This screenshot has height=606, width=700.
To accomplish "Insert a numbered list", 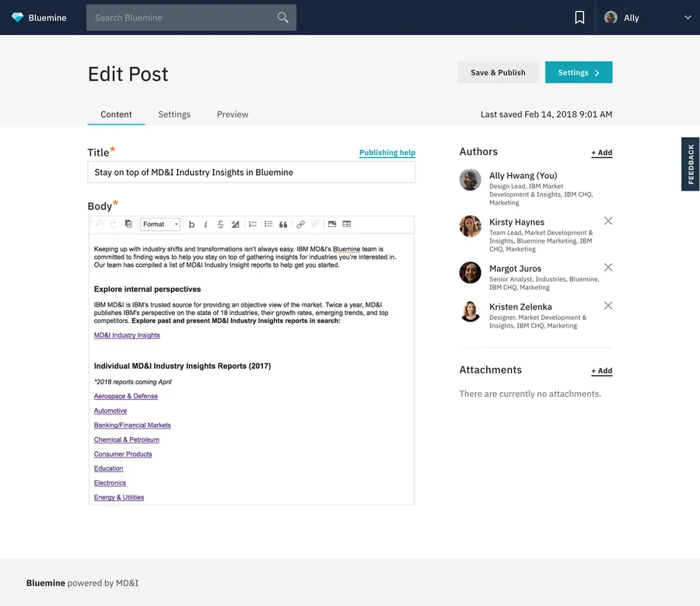I will (253, 224).
